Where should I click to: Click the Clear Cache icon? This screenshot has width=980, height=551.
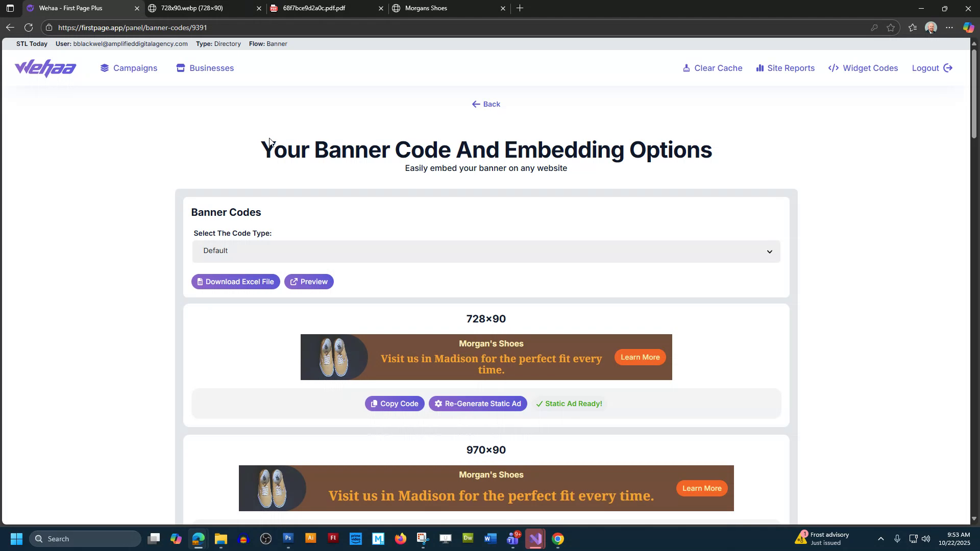pyautogui.click(x=687, y=68)
